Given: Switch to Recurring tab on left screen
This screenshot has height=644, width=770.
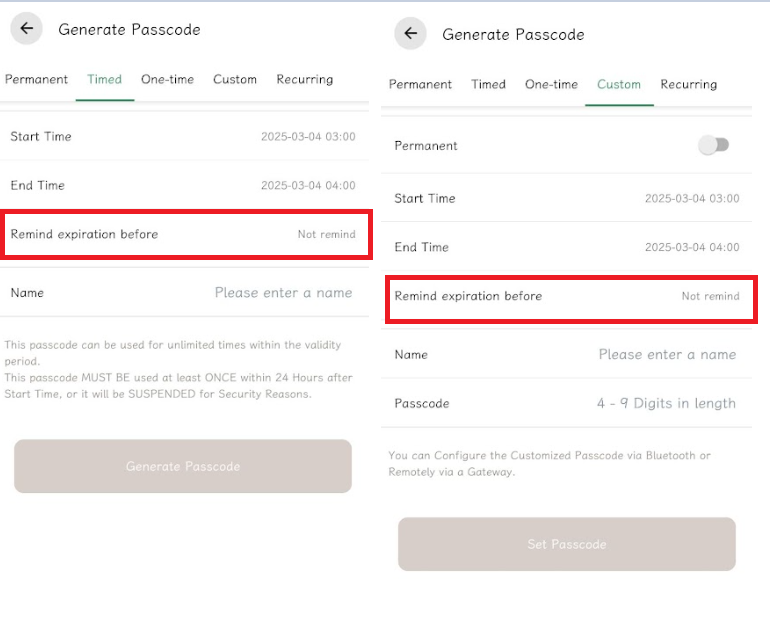Looking at the screenshot, I should click(304, 80).
